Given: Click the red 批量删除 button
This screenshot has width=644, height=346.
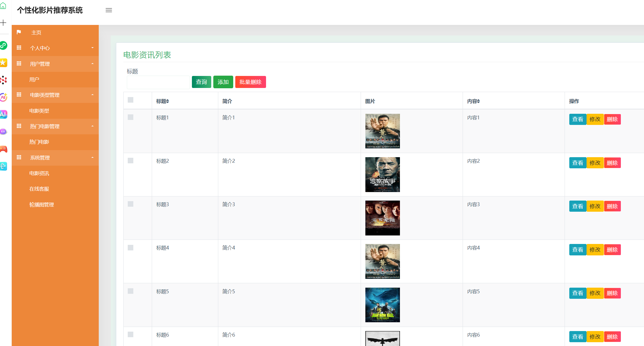Looking at the screenshot, I should [x=250, y=82].
